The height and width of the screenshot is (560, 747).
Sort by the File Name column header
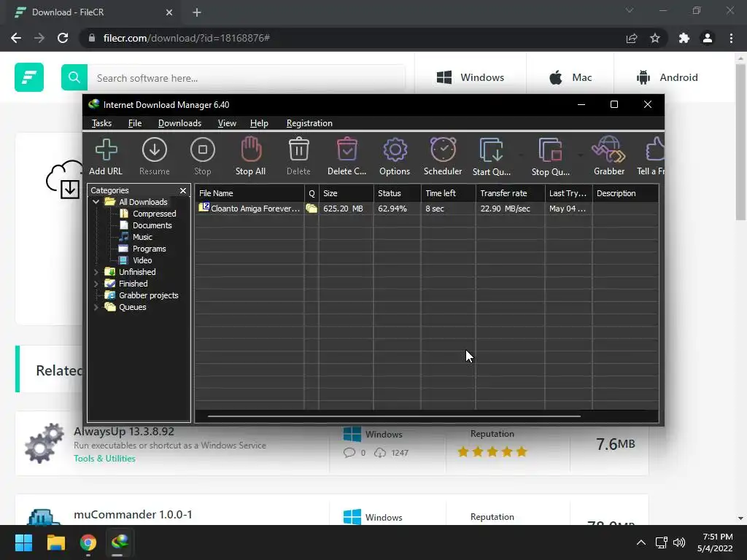click(x=249, y=193)
